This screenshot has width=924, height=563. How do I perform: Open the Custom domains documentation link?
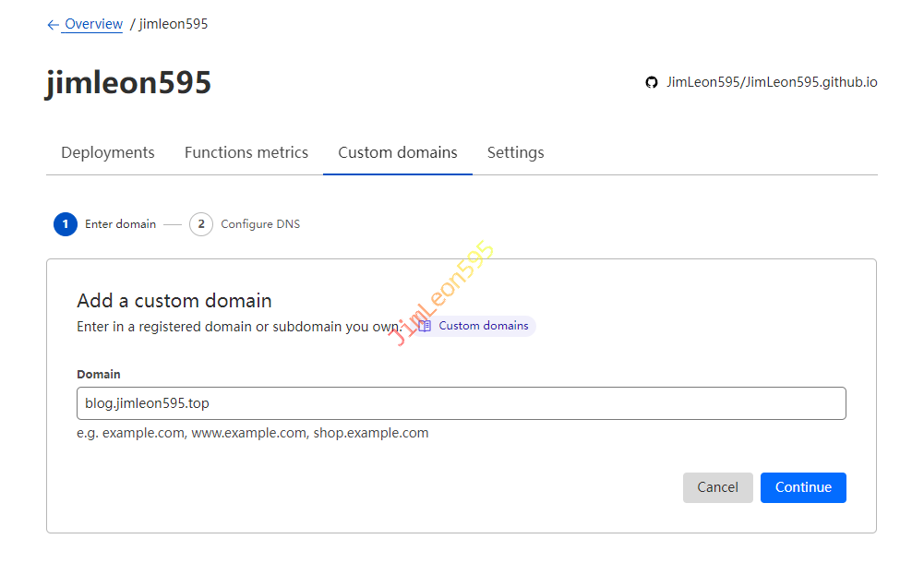coord(484,326)
